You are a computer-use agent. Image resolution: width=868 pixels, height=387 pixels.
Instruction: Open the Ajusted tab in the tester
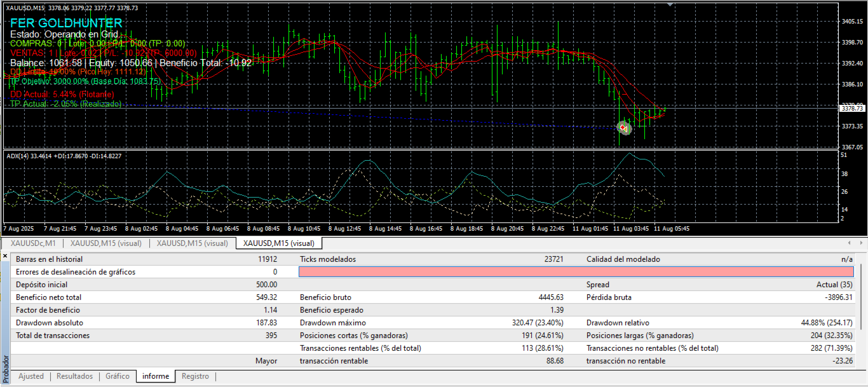coord(31,376)
